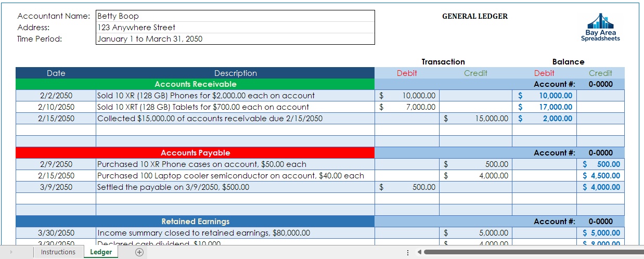This screenshot has height=259, width=644.
Task: Select the Accounts Receivable section header
Action: tap(195, 84)
